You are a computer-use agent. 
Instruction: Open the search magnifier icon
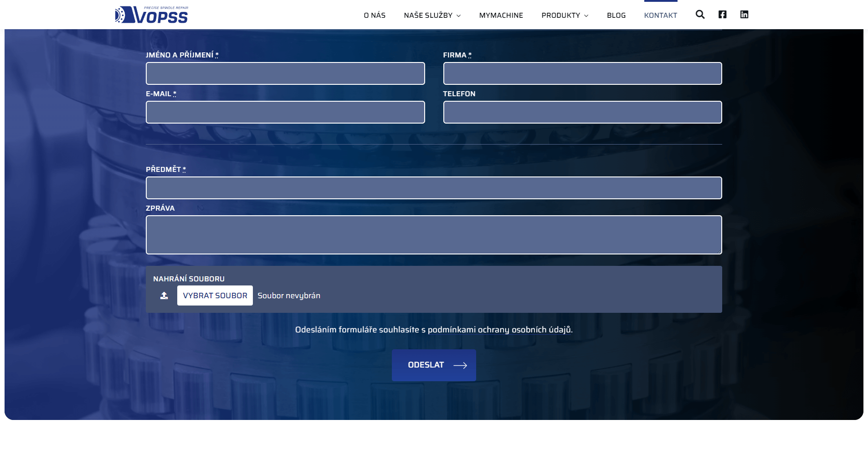(700, 15)
